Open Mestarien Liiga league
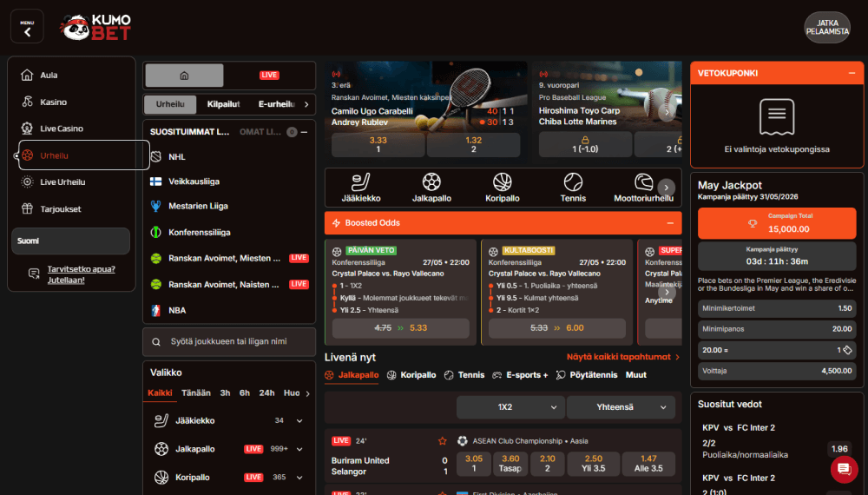 tap(229, 206)
